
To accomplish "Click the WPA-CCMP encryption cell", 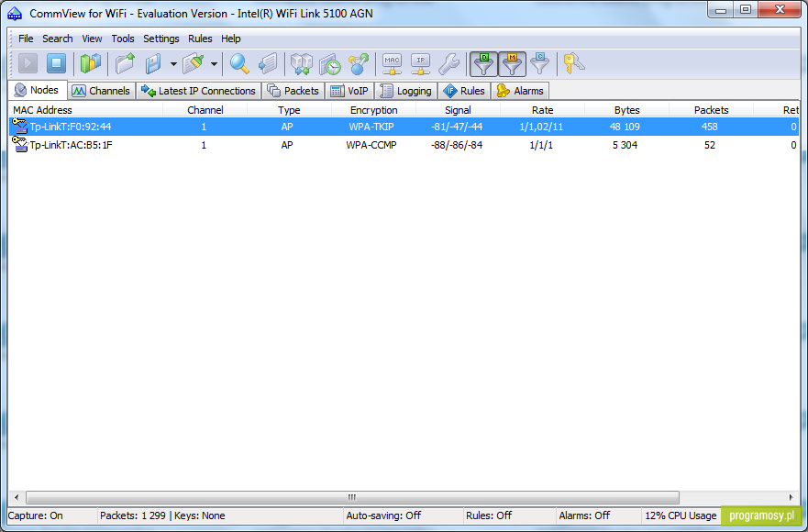I will coord(371,145).
